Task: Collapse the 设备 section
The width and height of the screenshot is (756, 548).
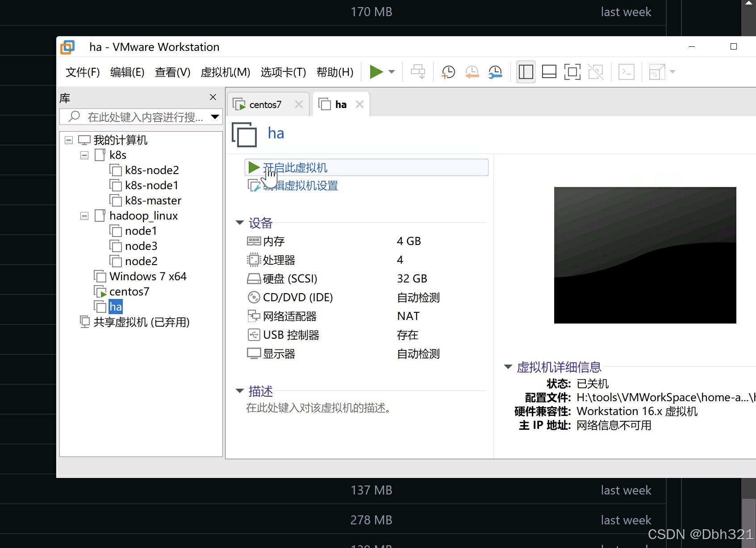Action: (240, 223)
